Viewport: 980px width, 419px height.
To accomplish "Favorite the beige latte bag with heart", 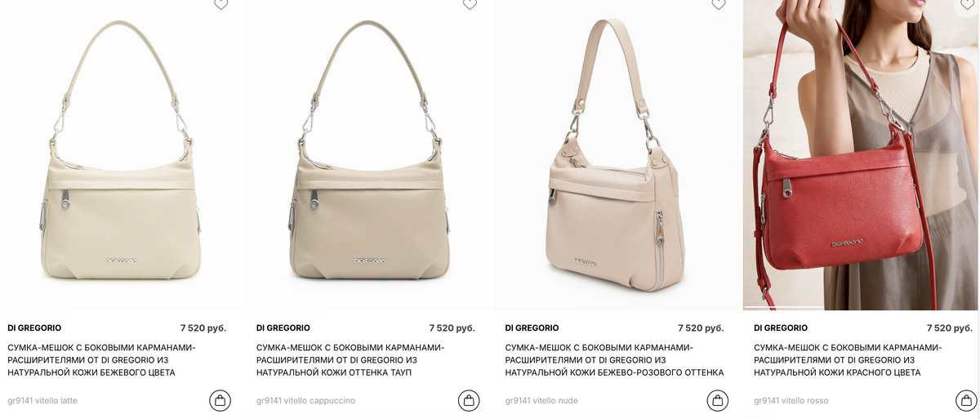I will (220, 4).
